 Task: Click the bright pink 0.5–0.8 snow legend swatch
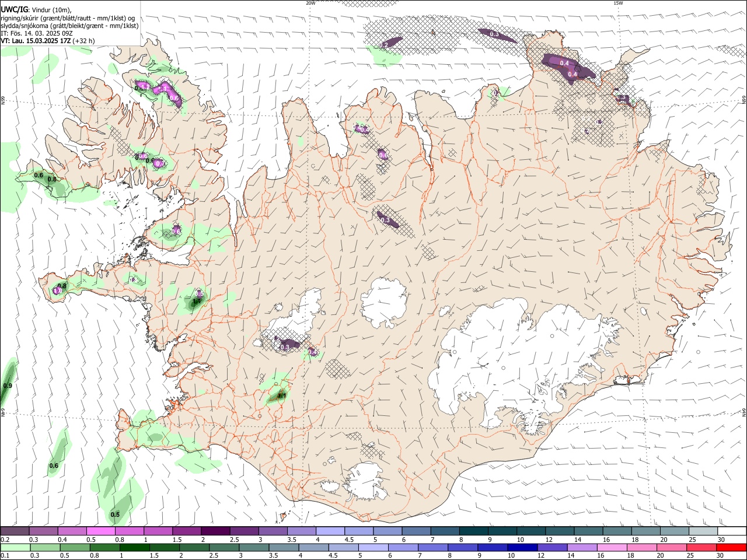click(101, 531)
